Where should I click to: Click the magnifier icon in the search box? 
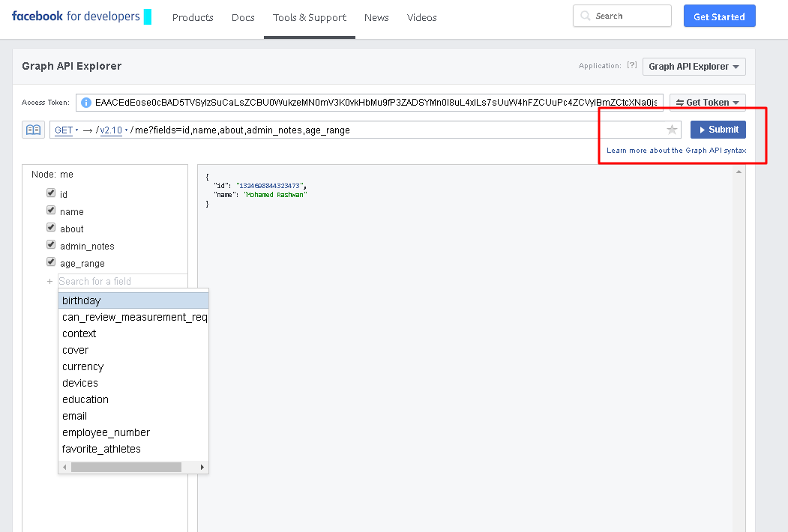[x=586, y=16]
